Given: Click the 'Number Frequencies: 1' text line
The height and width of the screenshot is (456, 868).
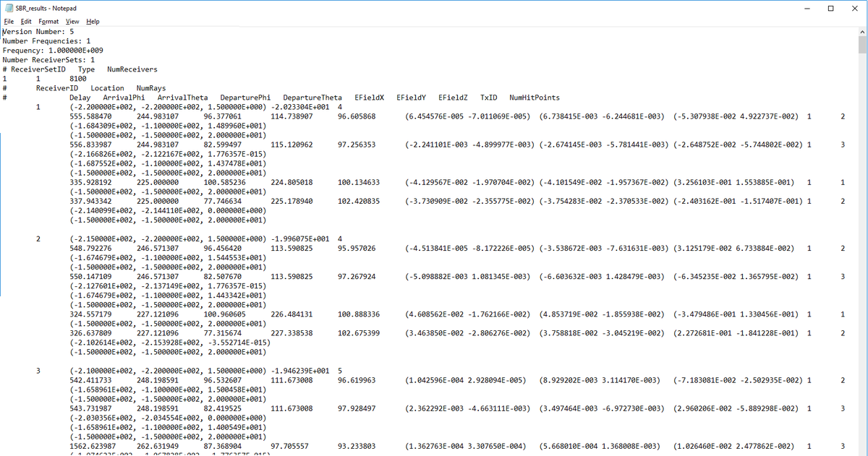Looking at the screenshot, I should [46, 40].
